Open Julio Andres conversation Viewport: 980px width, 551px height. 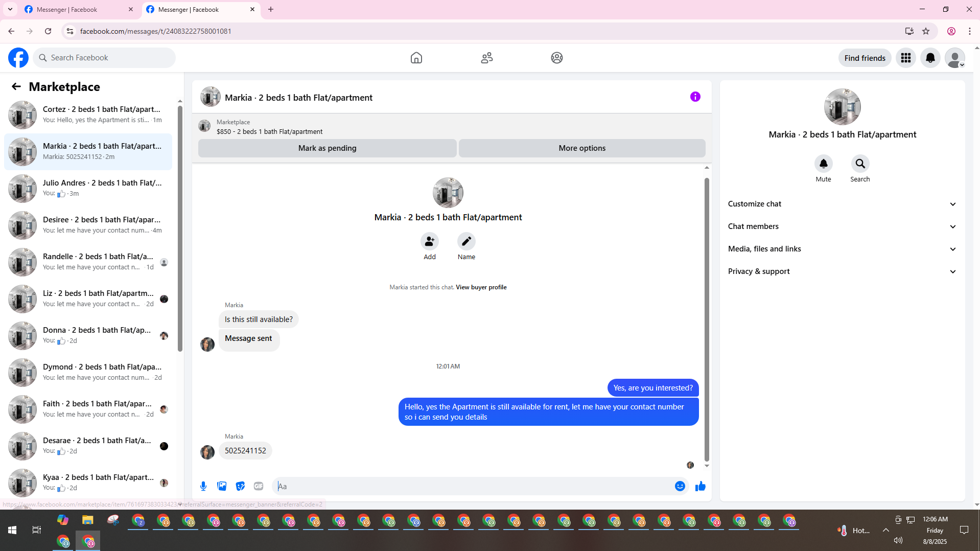pos(88,188)
